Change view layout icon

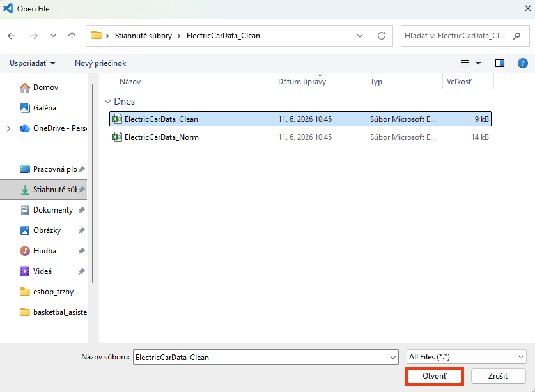point(465,63)
